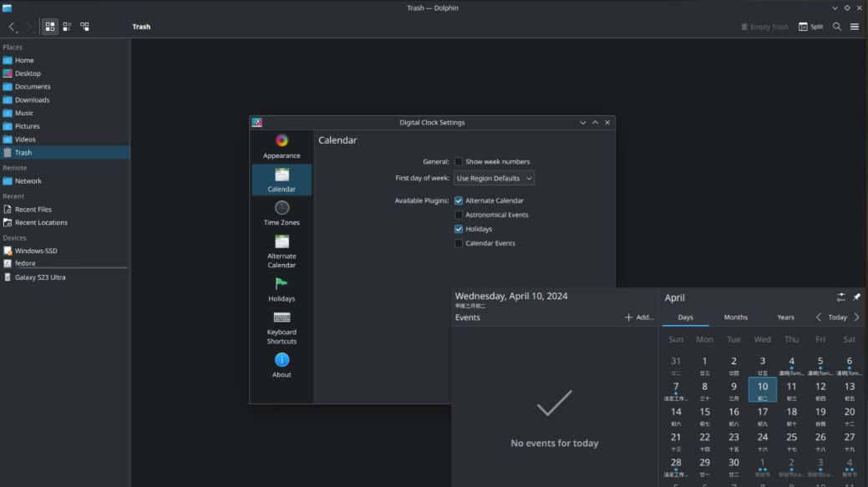
Task: Click Empty Trash button
Action: (x=764, y=27)
